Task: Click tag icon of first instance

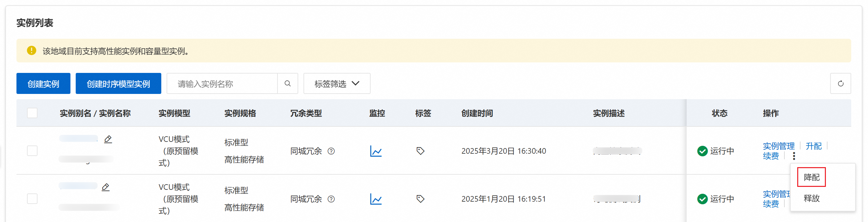Action: pos(420,151)
